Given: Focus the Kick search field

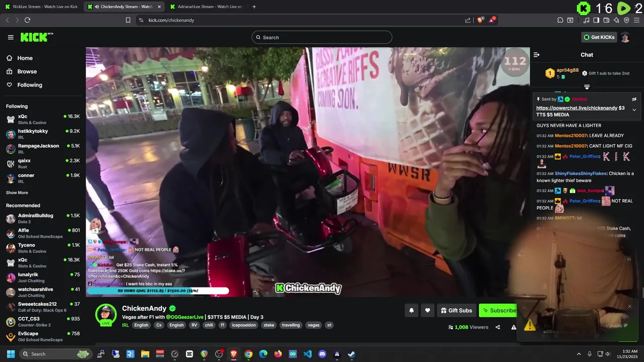Looking at the screenshot, I should pos(322,37).
